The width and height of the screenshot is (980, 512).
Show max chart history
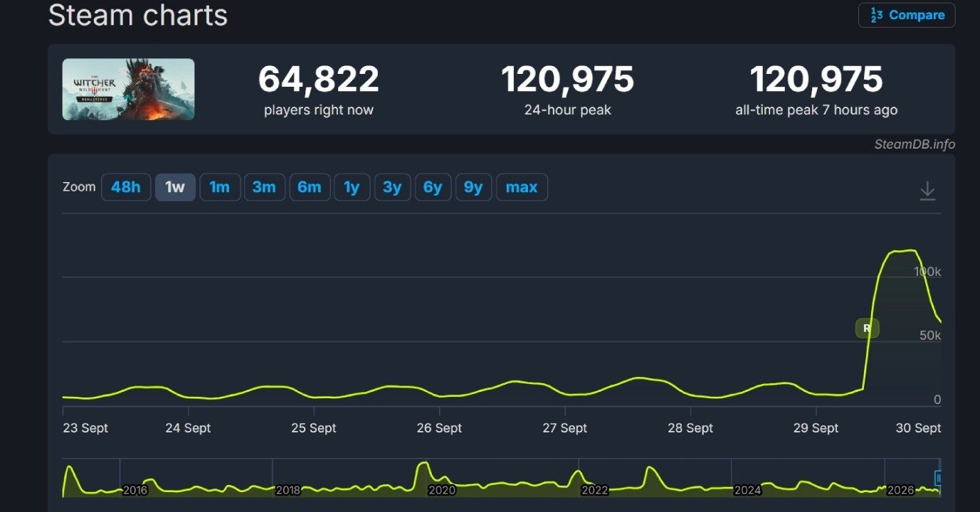pyautogui.click(x=522, y=188)
